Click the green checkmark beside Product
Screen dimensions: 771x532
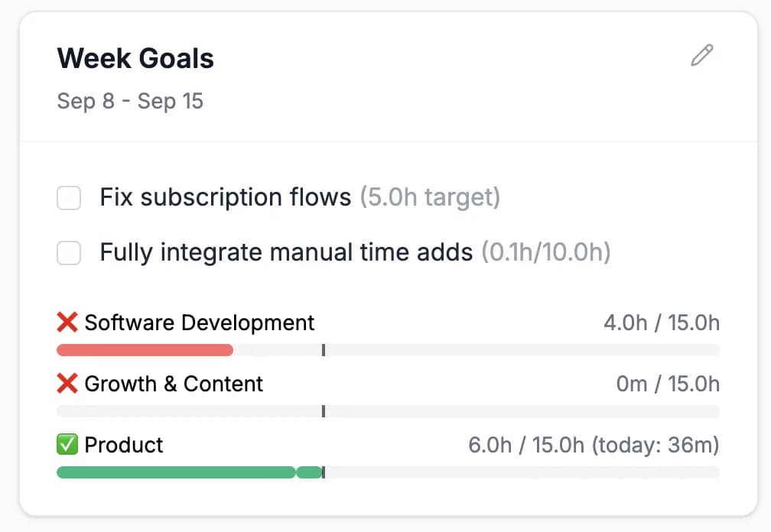tap(67, 444)
